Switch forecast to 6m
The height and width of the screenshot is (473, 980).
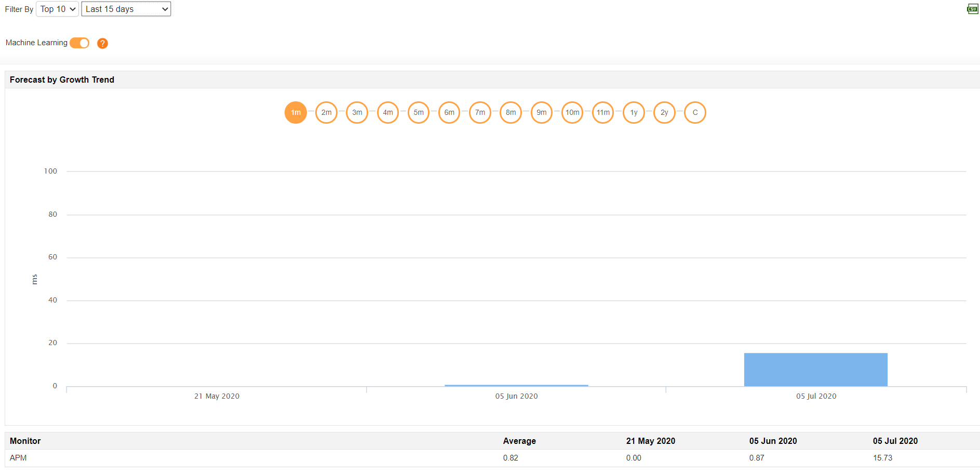449,112
